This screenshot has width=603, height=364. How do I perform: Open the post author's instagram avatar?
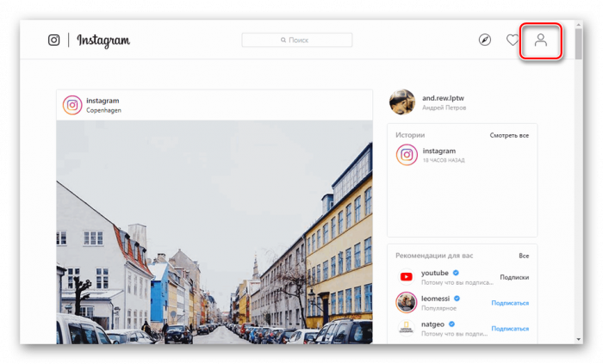point(72,105)
